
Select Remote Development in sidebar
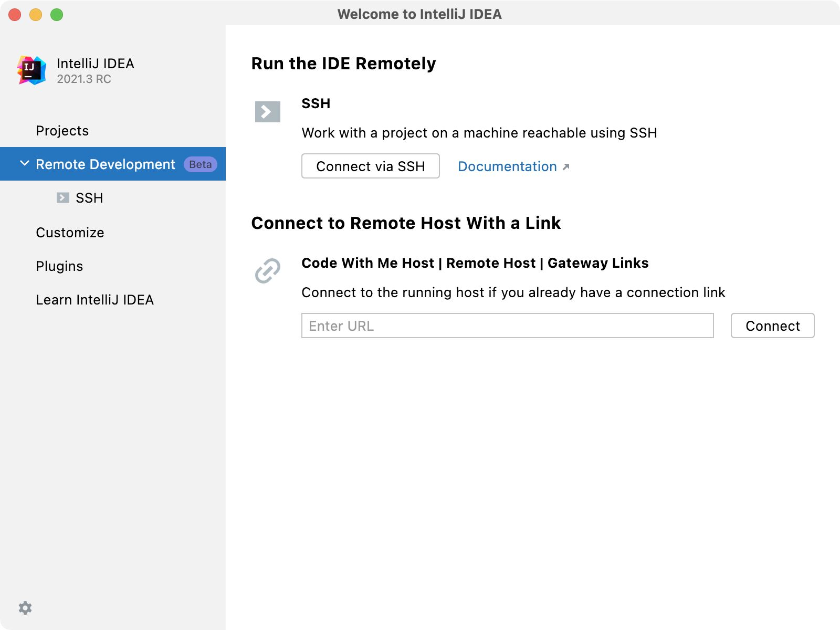click(x=113, y=164)
